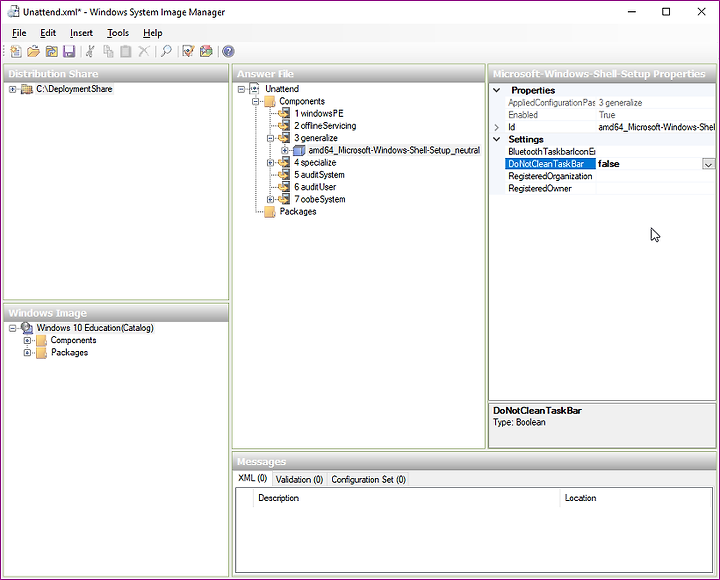The image size is (720, 580).
Task: Click the Components folder icon in Windows Image
Action: coord(41,340)
